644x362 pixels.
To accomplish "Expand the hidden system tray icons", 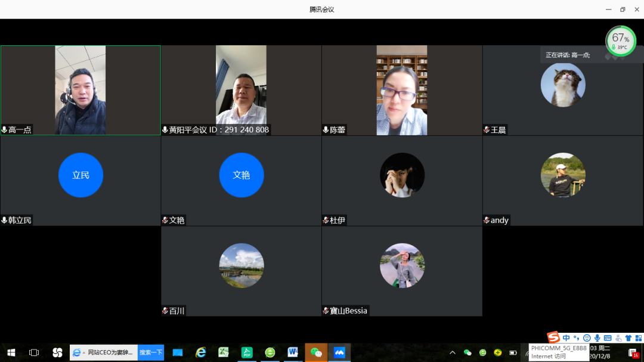I will [453, 352].
